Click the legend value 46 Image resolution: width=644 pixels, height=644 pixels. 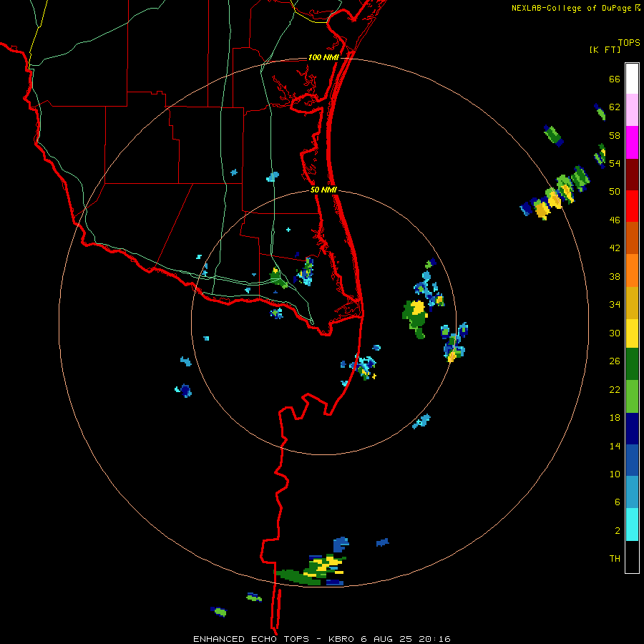click(615, 220)
